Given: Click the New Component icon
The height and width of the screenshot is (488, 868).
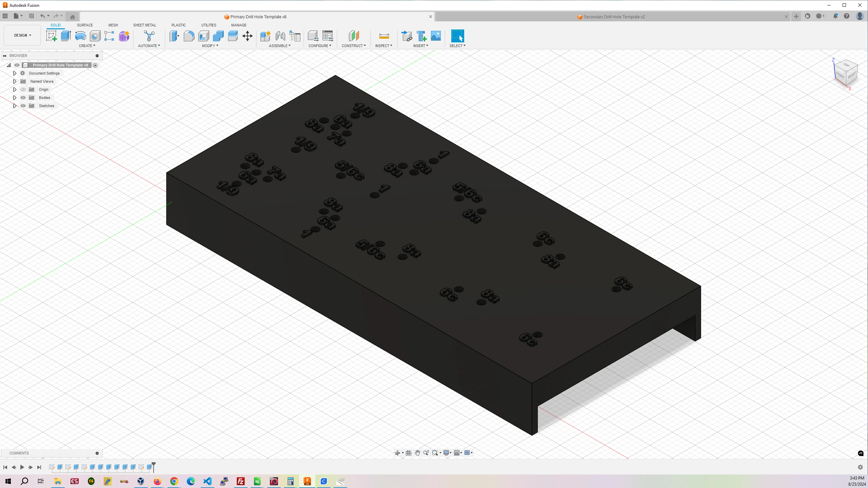Looking at the screenshot, I should click(265, 36).
